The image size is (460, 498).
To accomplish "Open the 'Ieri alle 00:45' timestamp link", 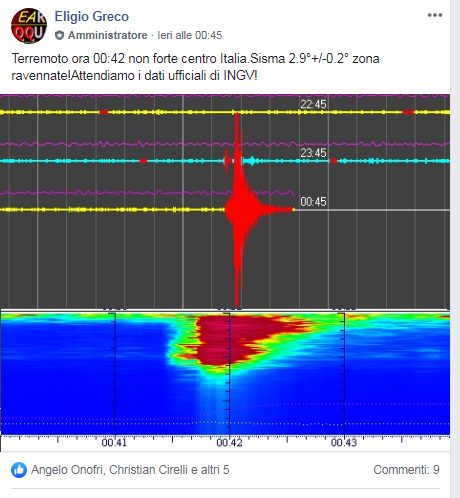I will coord(190,35).
